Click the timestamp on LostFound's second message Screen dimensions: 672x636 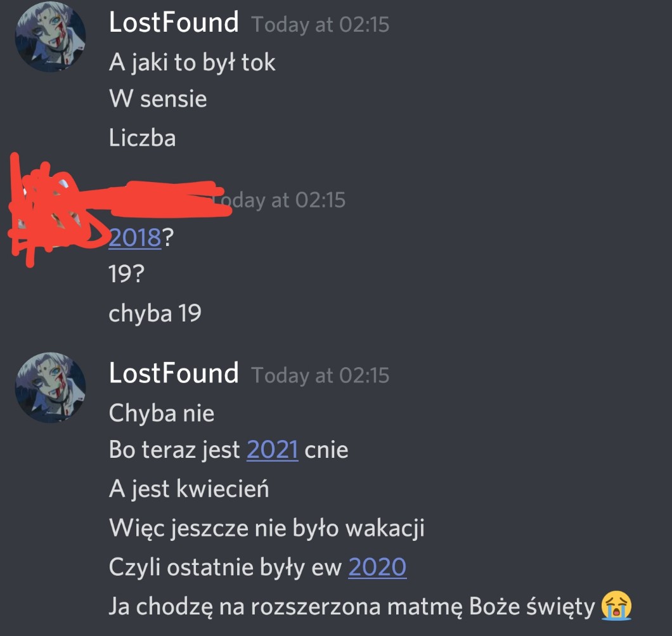tap(320, 375)
